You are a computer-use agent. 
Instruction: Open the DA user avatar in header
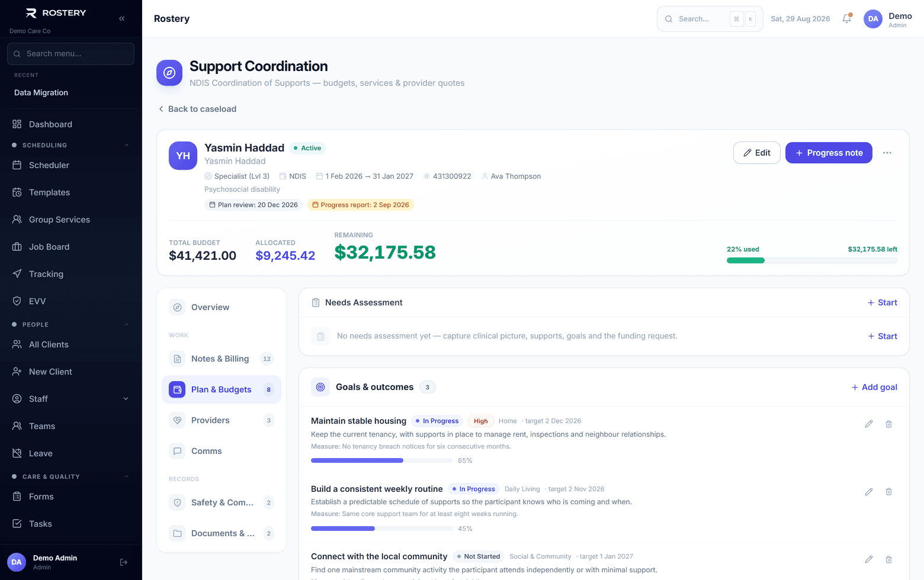[873, 19]
